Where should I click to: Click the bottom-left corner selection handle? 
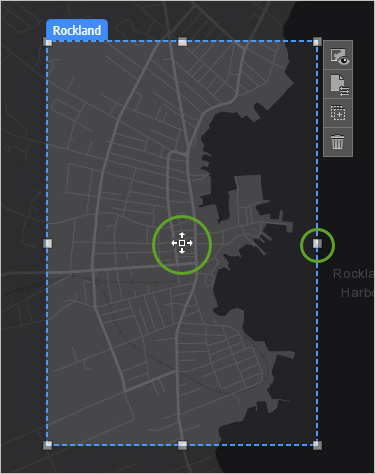(48, 445)
